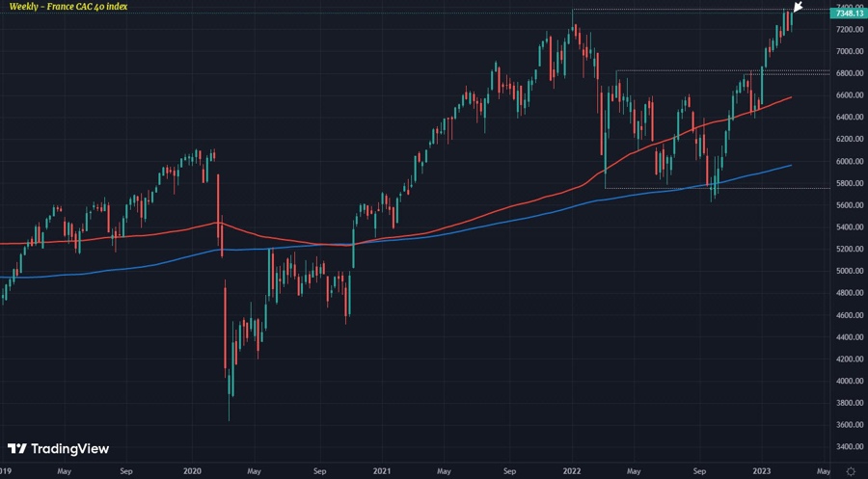Select the 2023 year label on time axis
The height and width of the screenshot is (479, 868).
pyautogui.click(x=762, y=472)
